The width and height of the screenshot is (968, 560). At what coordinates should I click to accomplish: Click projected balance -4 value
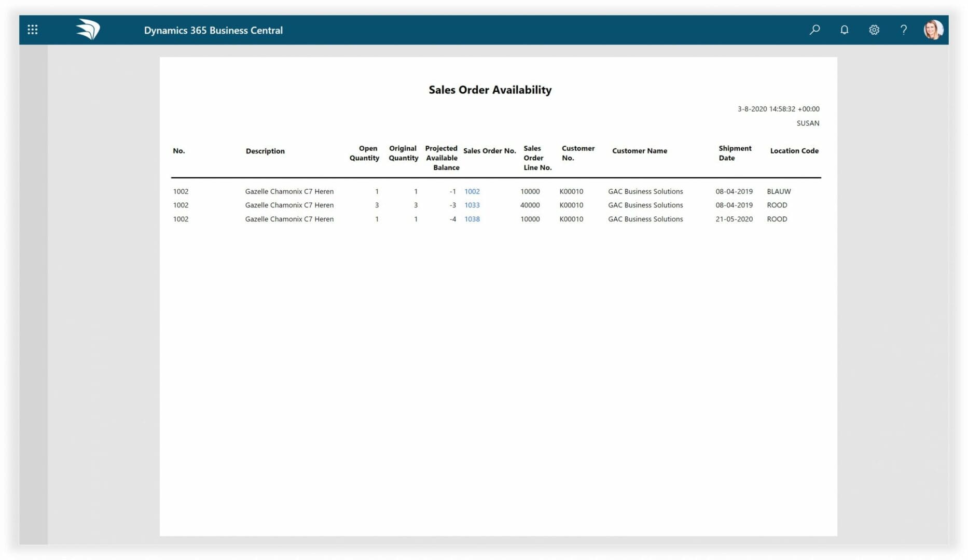pos(452,219)
